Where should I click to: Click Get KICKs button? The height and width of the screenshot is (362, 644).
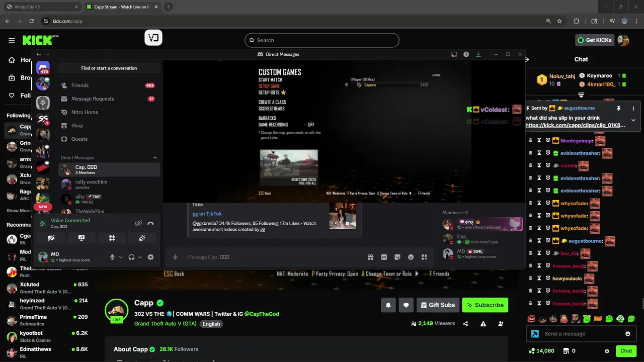595,40
